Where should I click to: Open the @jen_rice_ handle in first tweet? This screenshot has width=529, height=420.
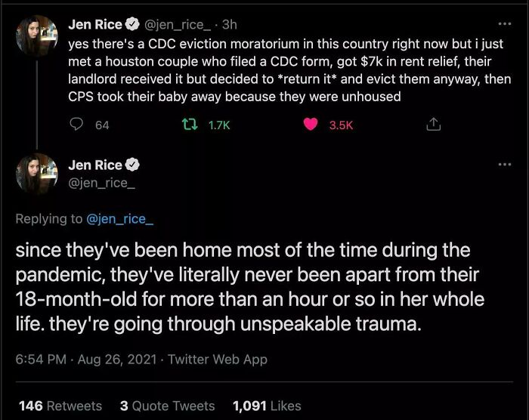pos(169,25)
